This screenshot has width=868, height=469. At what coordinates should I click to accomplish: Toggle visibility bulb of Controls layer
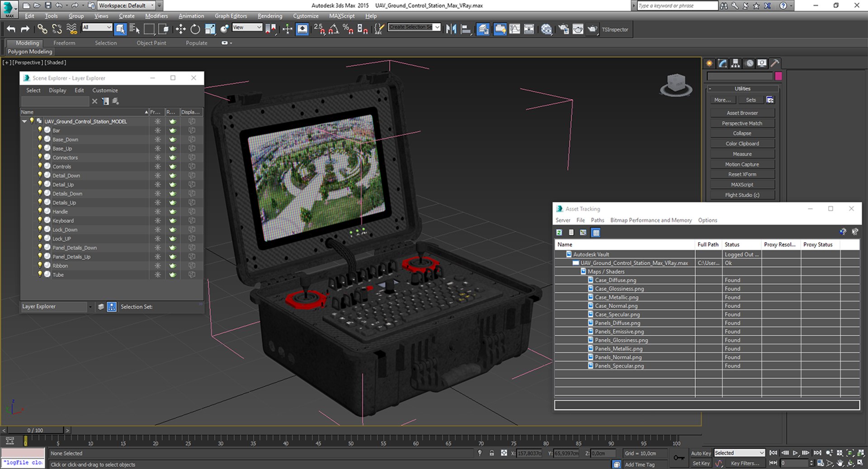40,166
